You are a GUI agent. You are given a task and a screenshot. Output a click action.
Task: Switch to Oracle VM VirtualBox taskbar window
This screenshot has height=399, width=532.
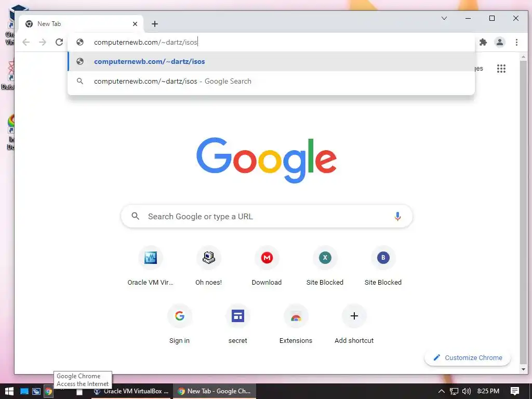coord(131,391)
